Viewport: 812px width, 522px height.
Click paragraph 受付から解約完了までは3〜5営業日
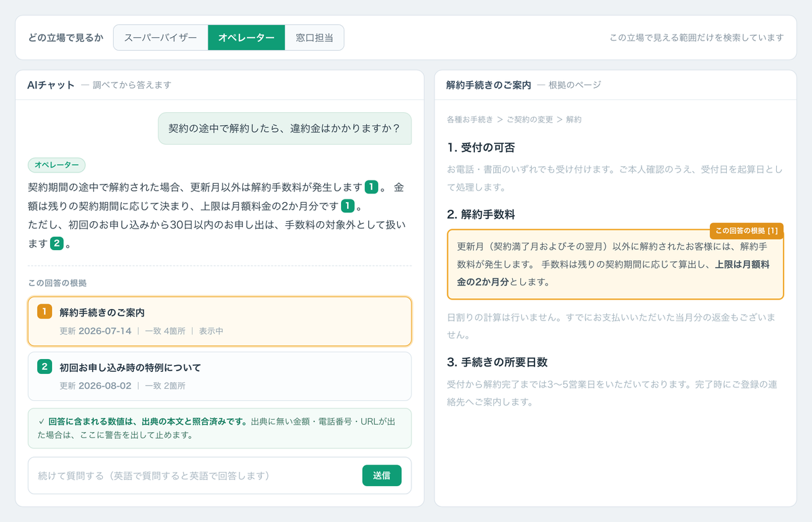615,393
